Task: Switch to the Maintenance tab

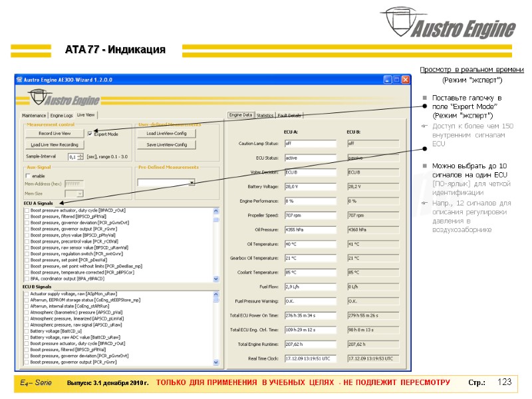Action: (x=34, y=115)
